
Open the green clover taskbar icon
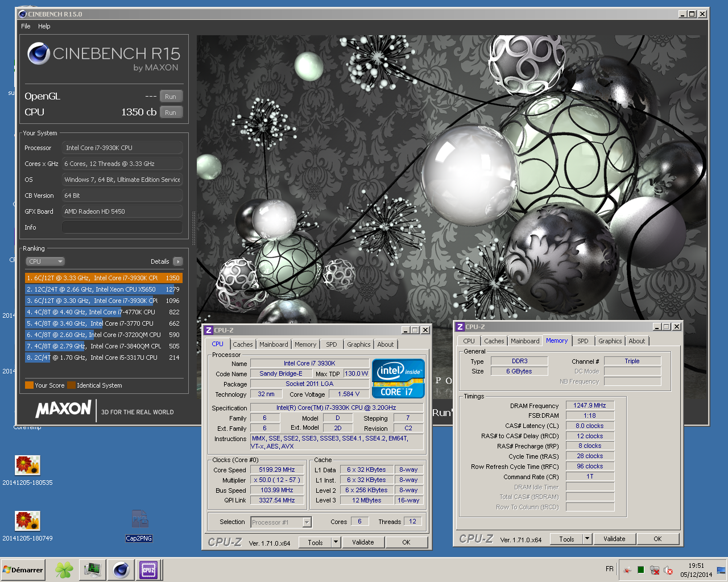(64, 570)
